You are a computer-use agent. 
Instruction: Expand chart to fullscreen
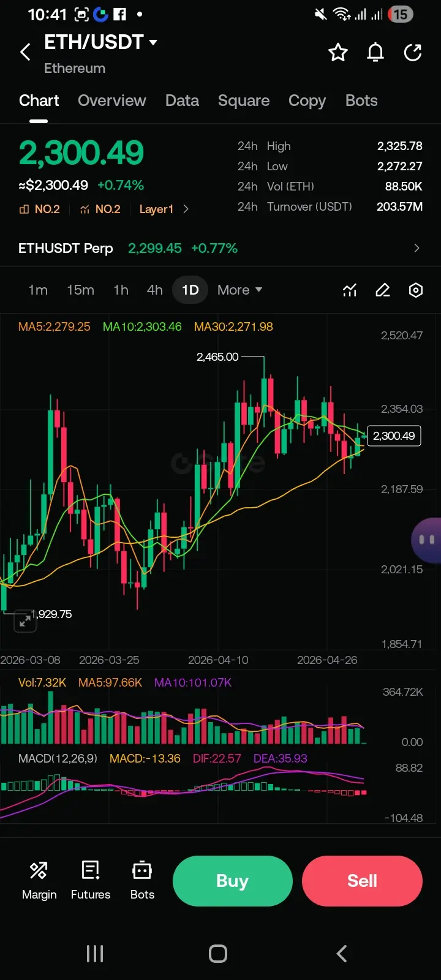(25, 621)
